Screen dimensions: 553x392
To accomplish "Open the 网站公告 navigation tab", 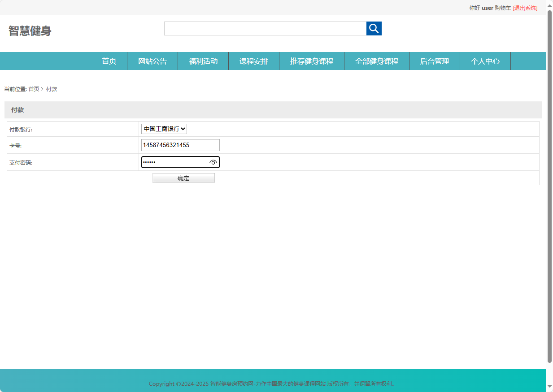I will pyautogui.click(x=152, y=61).
